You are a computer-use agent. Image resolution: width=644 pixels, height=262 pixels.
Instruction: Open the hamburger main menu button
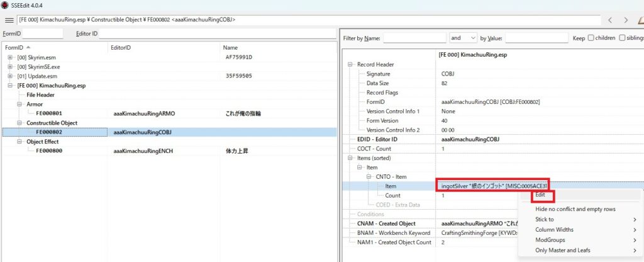[9, 20]
